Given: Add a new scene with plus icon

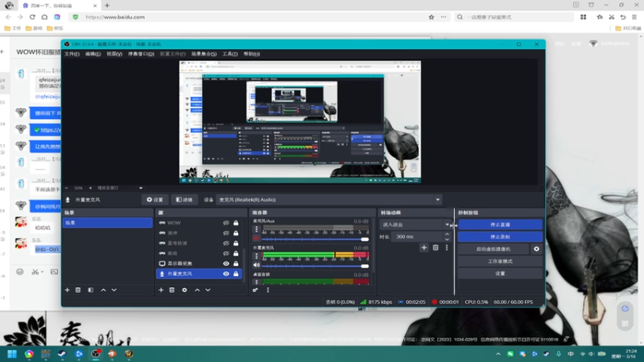Looking at the screenshot, I should click(67, 290).
